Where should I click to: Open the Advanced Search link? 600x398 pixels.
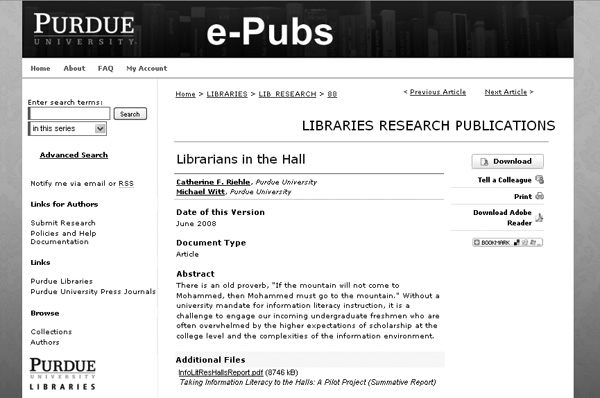click(x=74, y=155)
